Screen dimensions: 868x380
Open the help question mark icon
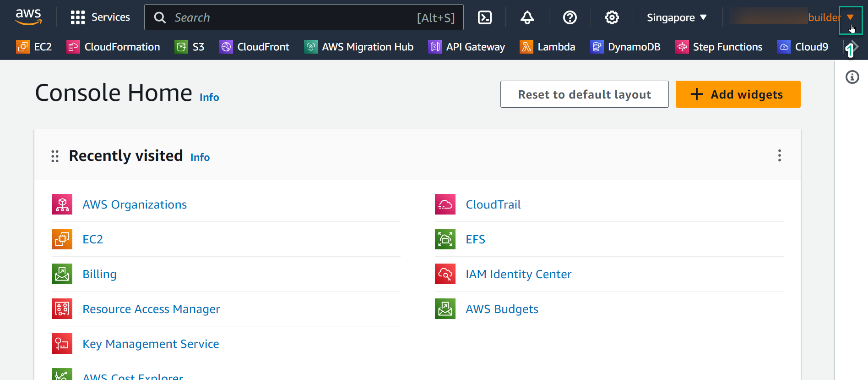(x=570, y=17)
